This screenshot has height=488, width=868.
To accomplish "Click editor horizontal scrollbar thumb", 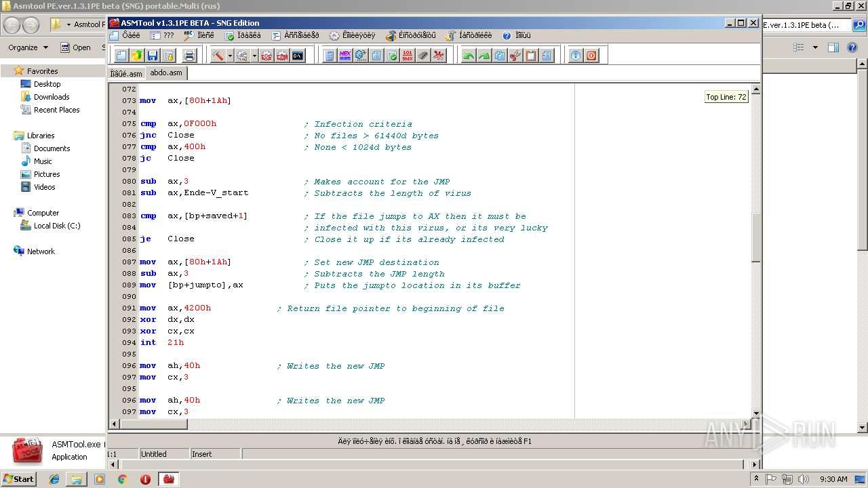I will pos(154,424).
